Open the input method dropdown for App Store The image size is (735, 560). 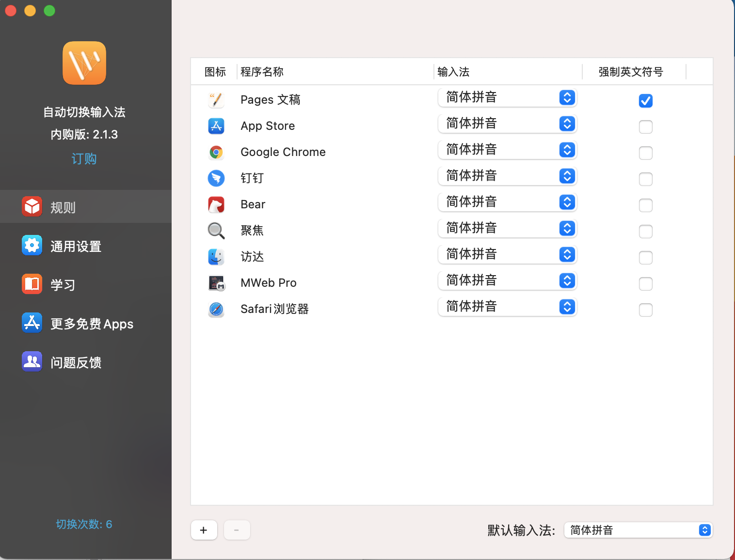(x=566, y=124)
